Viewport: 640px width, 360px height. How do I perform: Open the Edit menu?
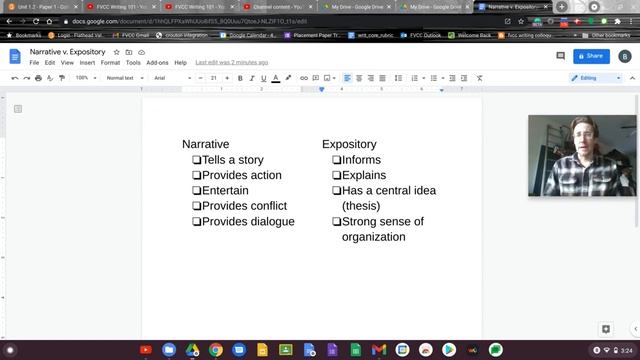pos(50,62)
